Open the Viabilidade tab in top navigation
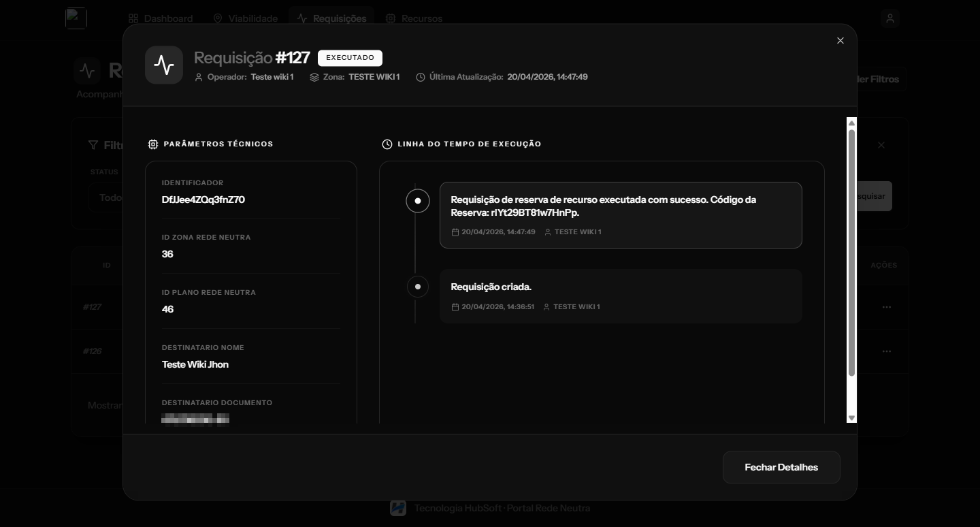This screenshot has height=527, width=980. tap(245, 18)
